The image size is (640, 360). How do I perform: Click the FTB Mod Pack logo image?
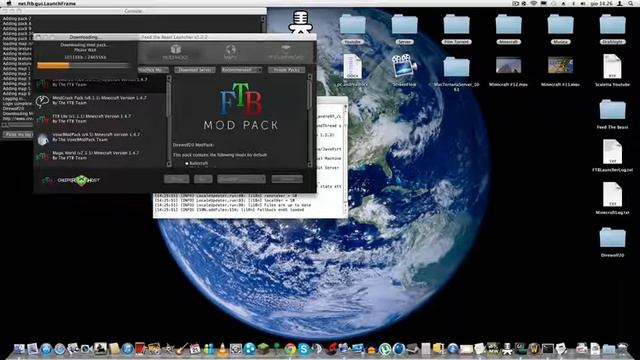241,106
